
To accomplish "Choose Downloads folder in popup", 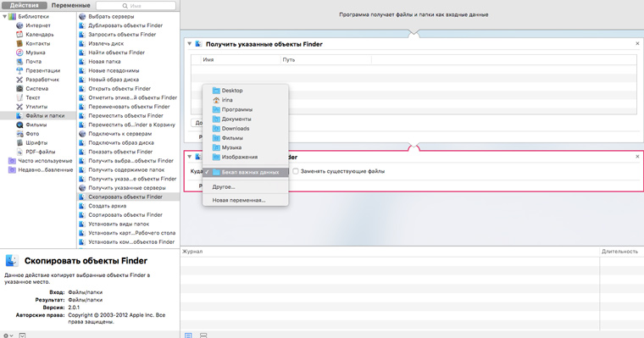I will [x=245, y=129].
